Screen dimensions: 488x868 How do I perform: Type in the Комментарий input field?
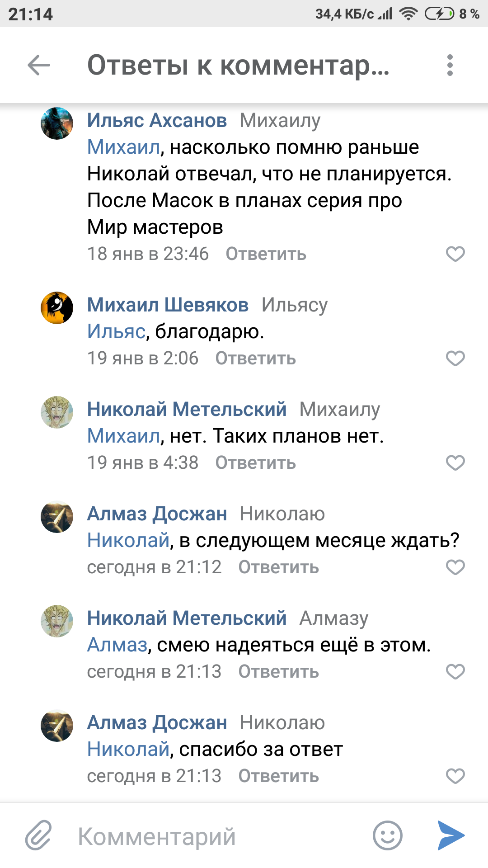pos(217,836)
